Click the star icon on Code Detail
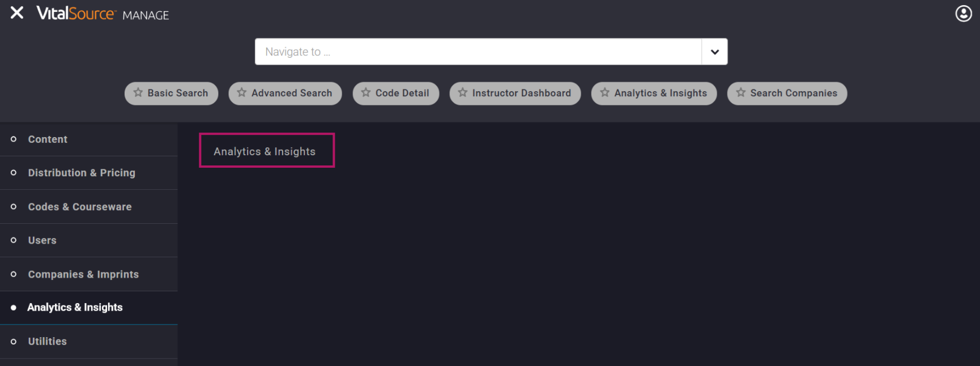The image size is (980, 366). point(366,93)
